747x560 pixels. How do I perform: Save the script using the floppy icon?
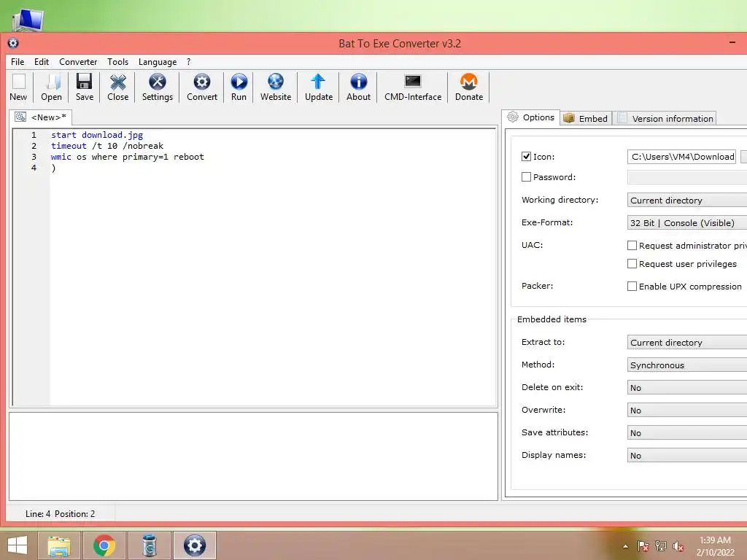point(85,87)
